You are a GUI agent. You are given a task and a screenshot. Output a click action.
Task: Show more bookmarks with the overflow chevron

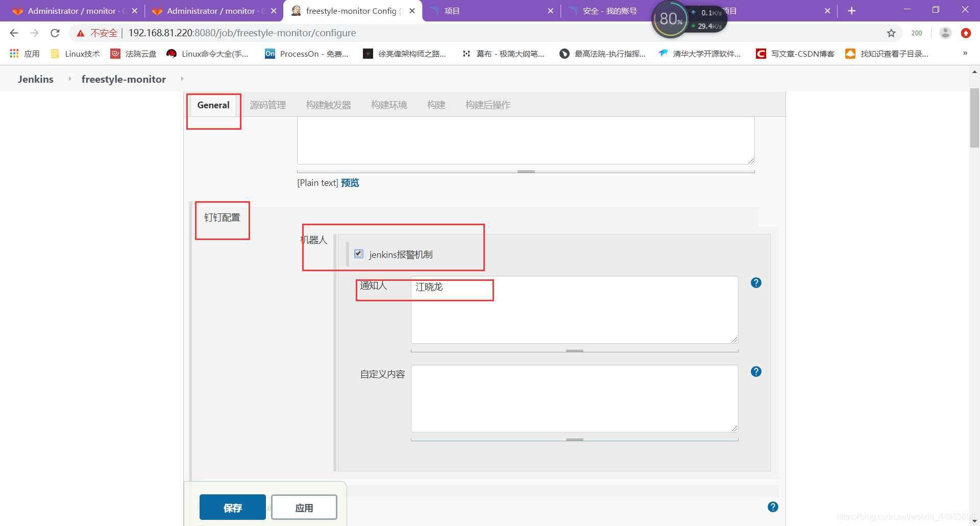pyautogui.click(x=965, y=53)
